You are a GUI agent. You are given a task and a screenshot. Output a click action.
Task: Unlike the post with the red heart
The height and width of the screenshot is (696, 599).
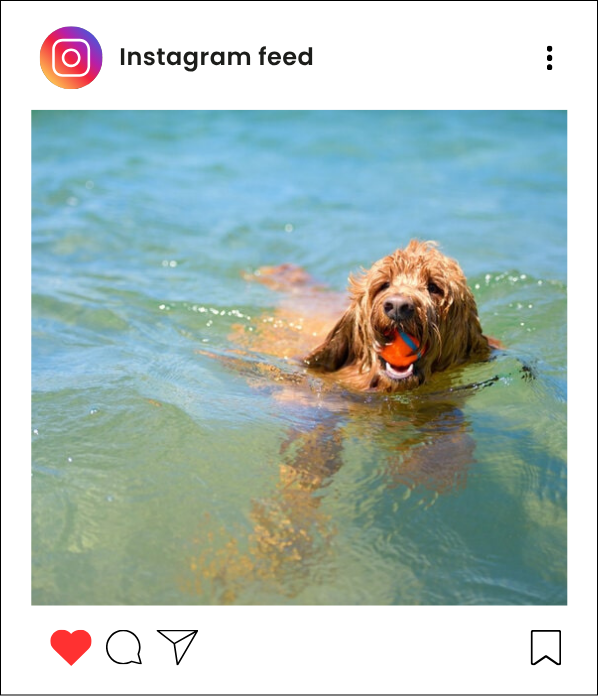[x=71, y=647]
